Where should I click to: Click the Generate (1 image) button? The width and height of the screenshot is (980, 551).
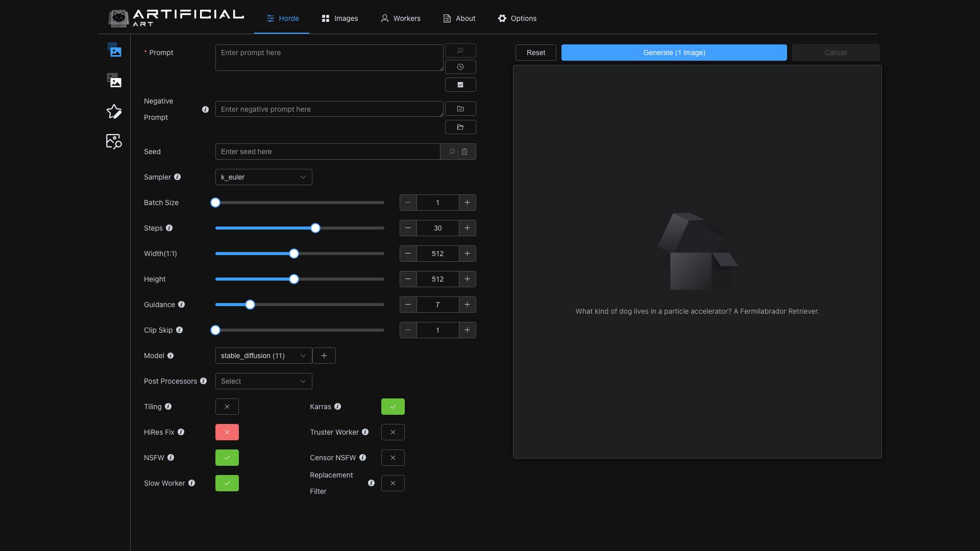point(674,53)
